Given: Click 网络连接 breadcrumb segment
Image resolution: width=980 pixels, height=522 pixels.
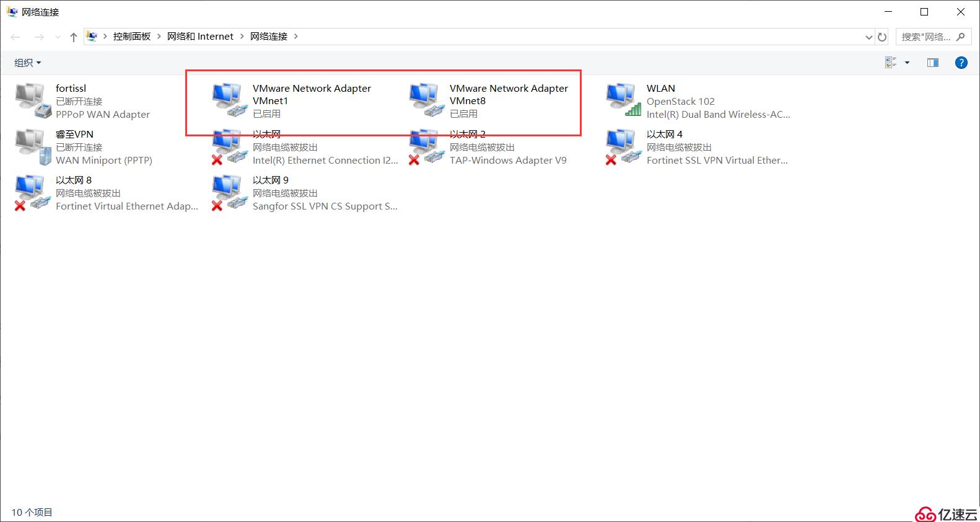Looking at the screenshot, I should (269, 37).
